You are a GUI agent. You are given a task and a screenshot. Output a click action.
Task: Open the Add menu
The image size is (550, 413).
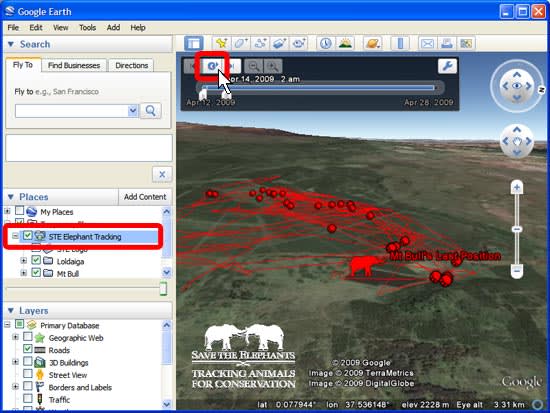[113, 27]
